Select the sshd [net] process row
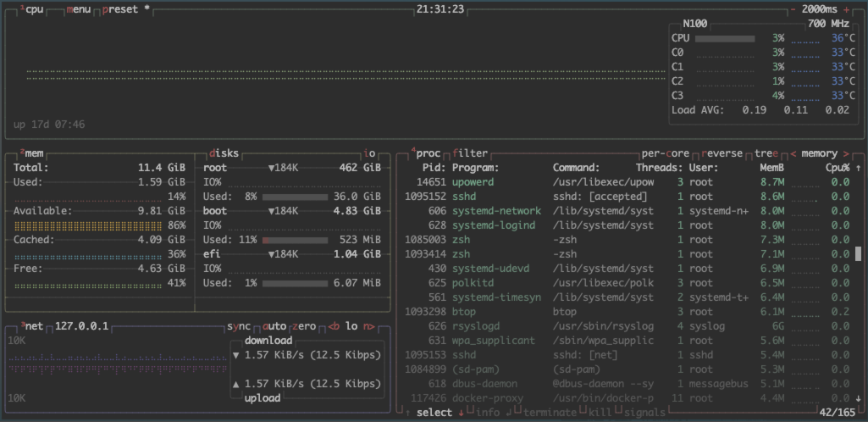 [628, 355]
